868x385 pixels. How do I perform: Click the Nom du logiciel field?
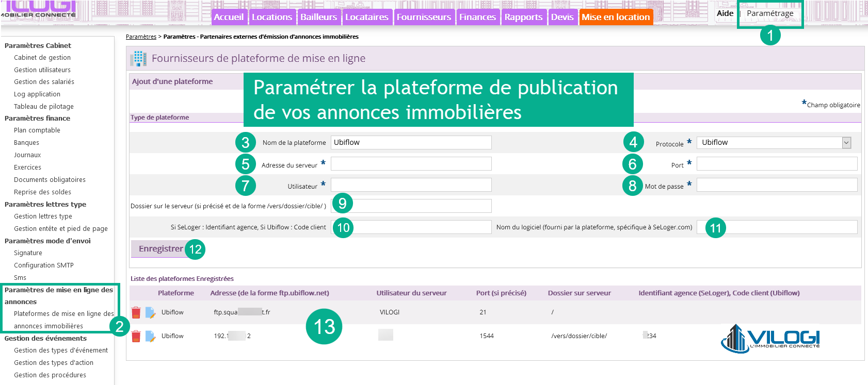(777, 227)
